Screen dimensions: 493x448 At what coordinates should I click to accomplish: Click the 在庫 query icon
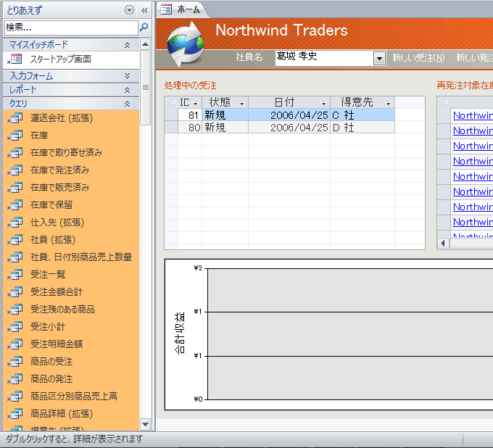pyautogui.click(x=15, y=136)
